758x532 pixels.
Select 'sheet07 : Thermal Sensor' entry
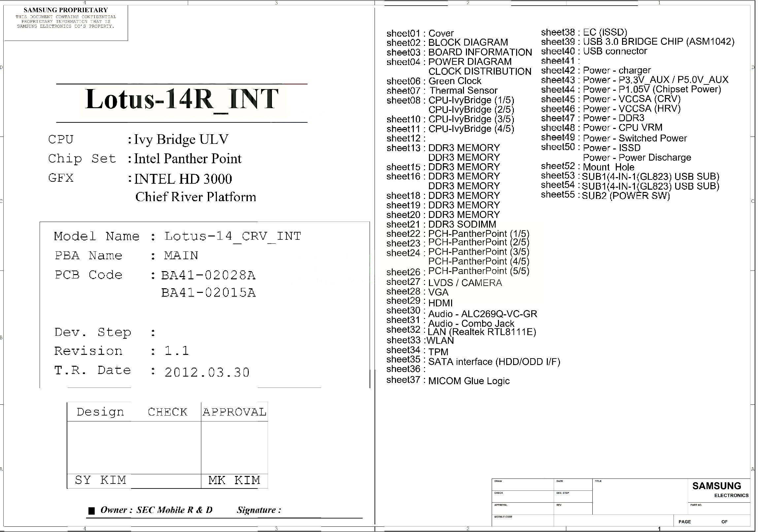[x=442, y=90]
